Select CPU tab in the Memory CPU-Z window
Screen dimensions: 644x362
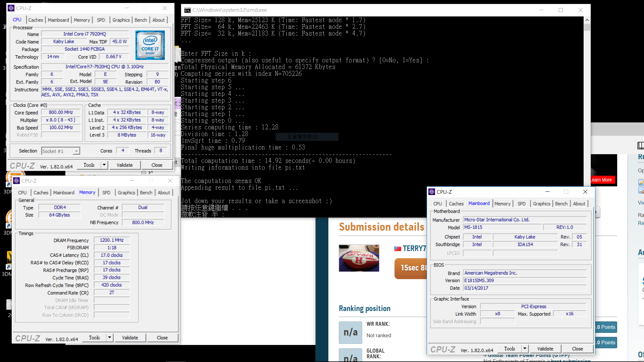coord(22,193)
